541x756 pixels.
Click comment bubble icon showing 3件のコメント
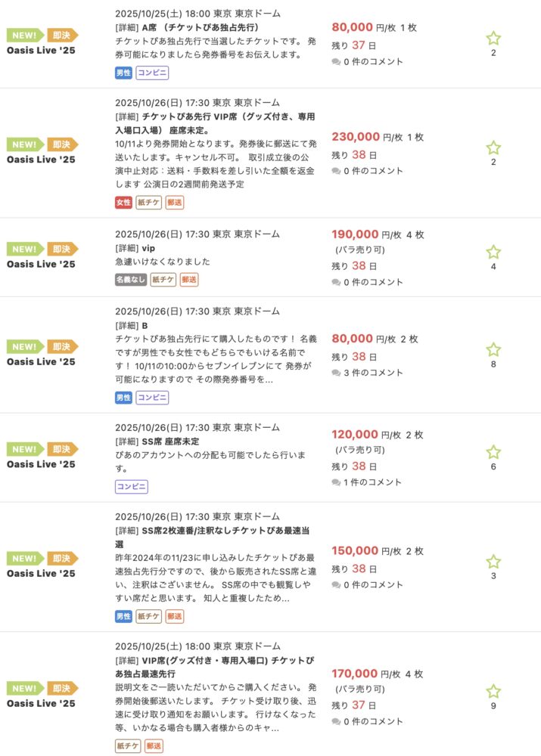click(337, 372)
